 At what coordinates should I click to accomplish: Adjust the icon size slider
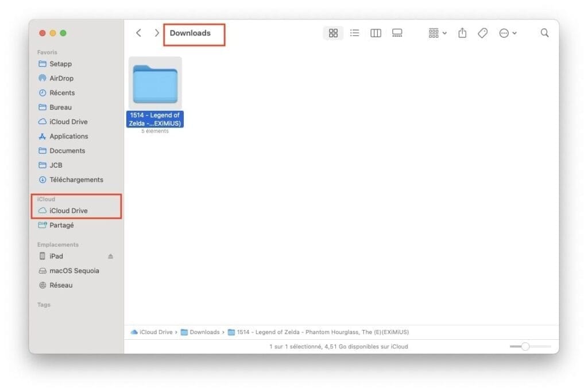[525, 347]
